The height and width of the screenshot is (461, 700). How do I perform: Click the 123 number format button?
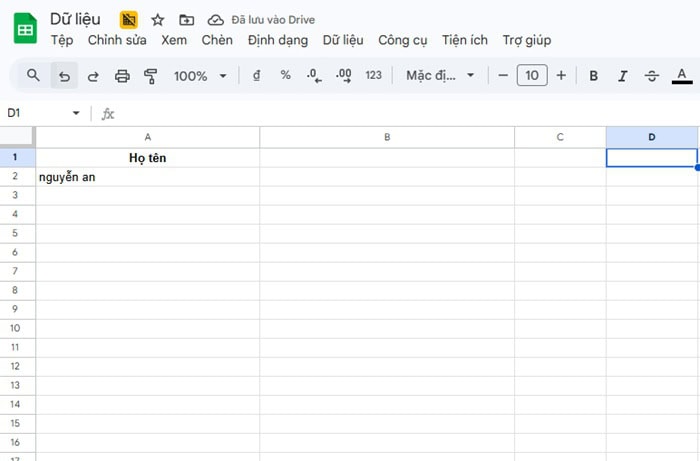tap(373, 75)
